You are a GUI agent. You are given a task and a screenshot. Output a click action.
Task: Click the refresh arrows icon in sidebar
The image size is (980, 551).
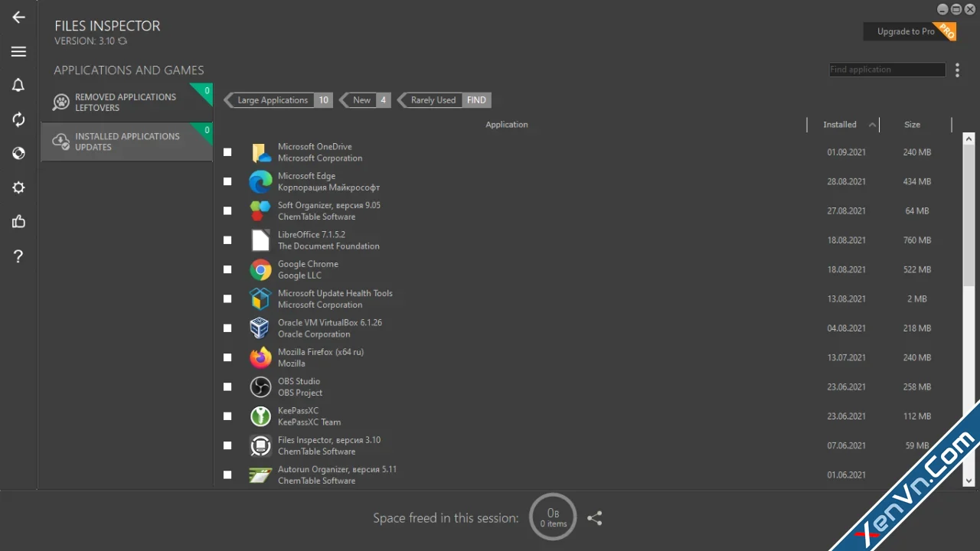(18, 119)
